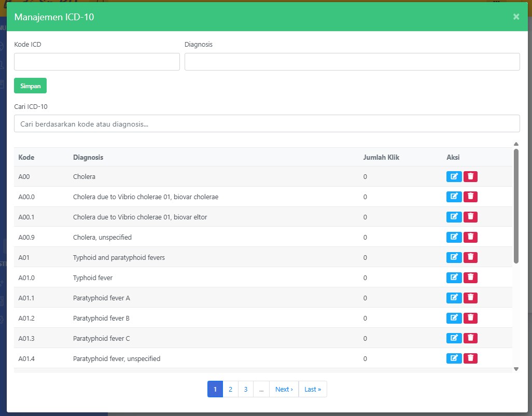Delete the Paratyphoid fever B entry
Viewport: 532px width, 416px height.
coord(470,318)
